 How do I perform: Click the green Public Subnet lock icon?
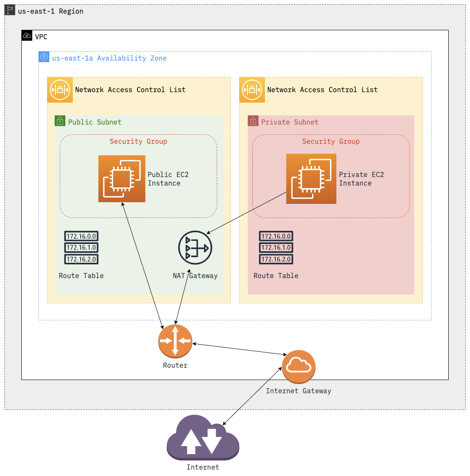[x=60, y=121]
